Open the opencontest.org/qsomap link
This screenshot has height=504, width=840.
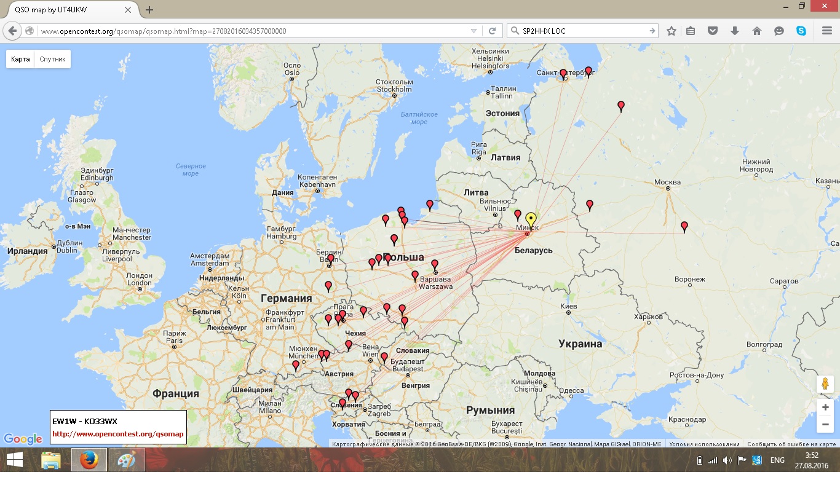click(x=117, y=434)
